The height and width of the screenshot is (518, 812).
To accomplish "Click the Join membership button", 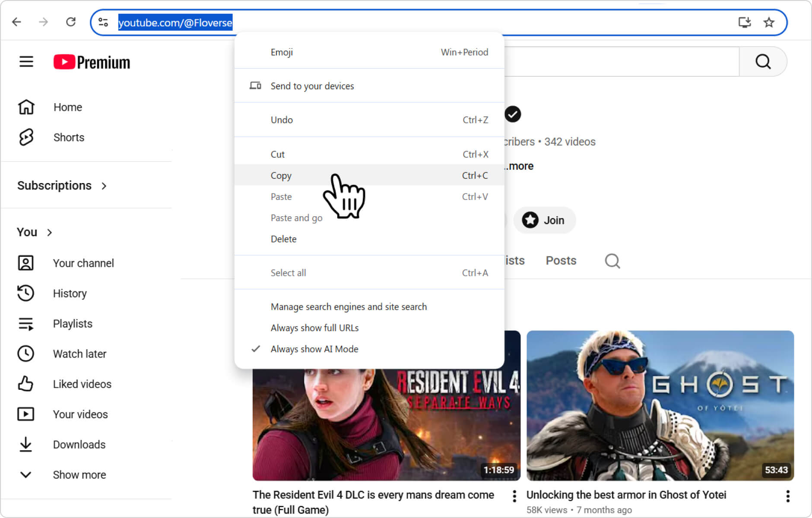I will 544,220.
